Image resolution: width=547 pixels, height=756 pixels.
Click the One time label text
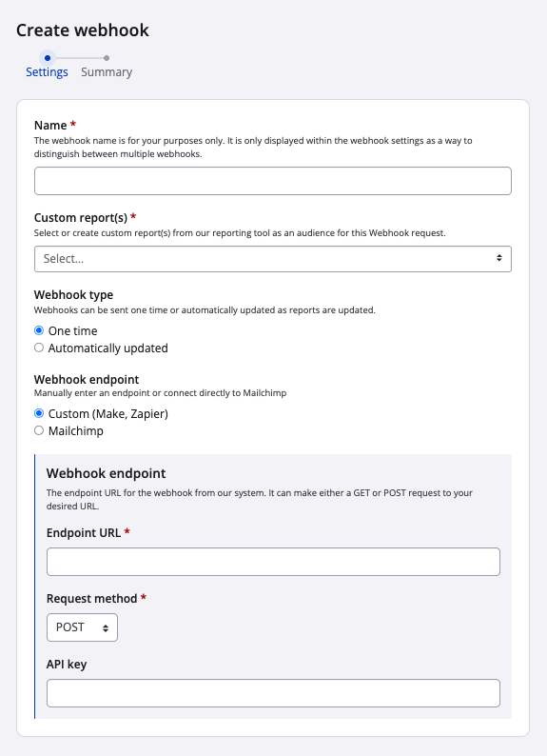click(x=72, y=330)
